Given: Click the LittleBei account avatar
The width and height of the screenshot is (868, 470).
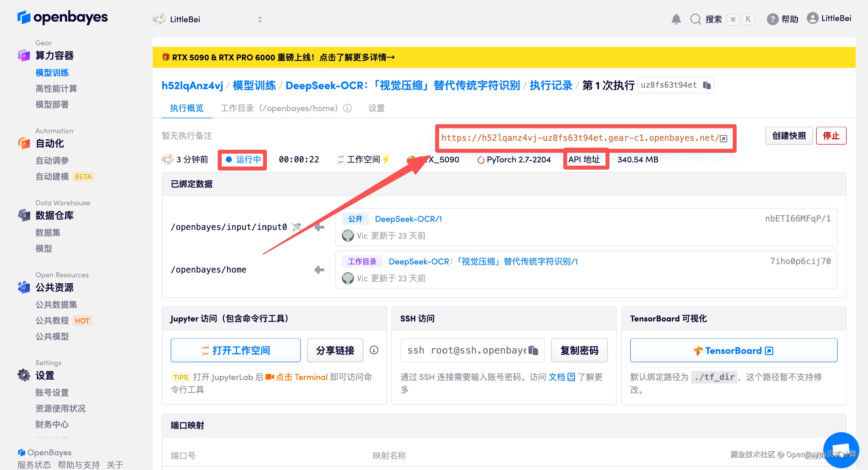Looking at the screenshot, I should tap(813, 18).
